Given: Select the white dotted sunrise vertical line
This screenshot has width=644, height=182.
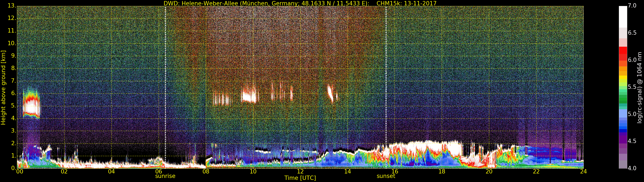Looking at the screenshot, I should point(166,75).
